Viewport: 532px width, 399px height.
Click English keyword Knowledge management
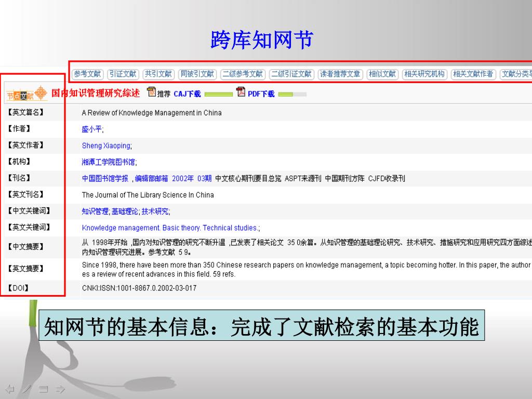[x=121, y=228]
